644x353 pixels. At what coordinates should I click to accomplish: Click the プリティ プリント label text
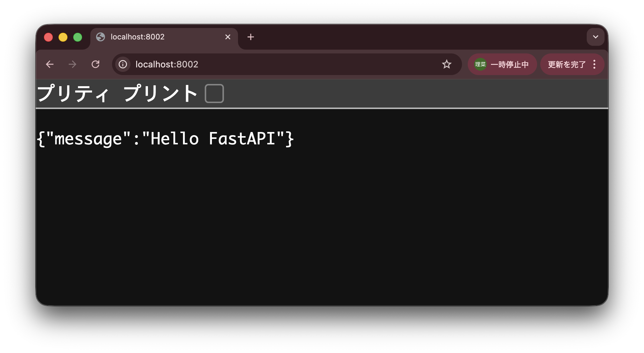[x=117, y=93]
